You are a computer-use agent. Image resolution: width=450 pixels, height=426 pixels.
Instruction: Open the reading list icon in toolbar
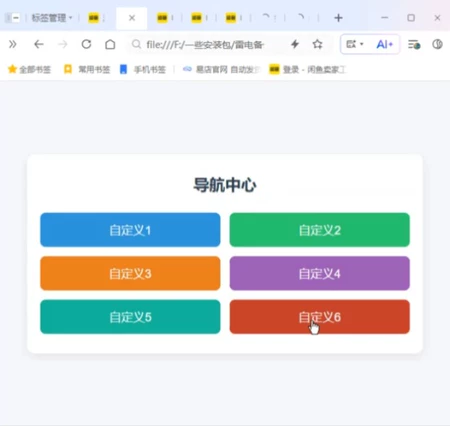[x=414, y=44]
